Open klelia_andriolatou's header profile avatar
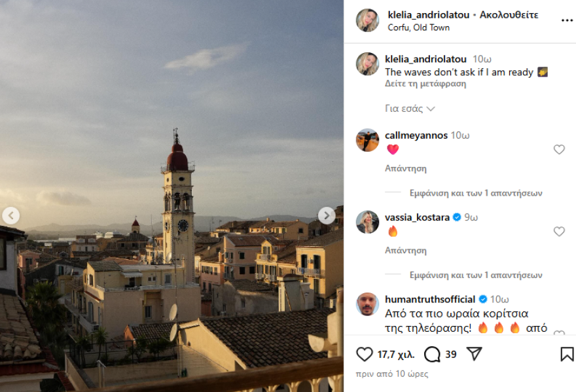 367,20
